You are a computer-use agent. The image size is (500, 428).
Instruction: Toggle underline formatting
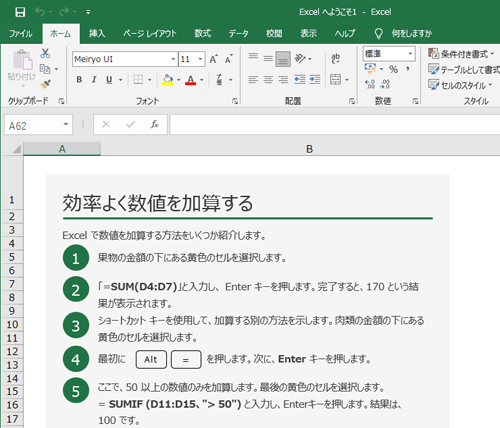click(109, 80)
